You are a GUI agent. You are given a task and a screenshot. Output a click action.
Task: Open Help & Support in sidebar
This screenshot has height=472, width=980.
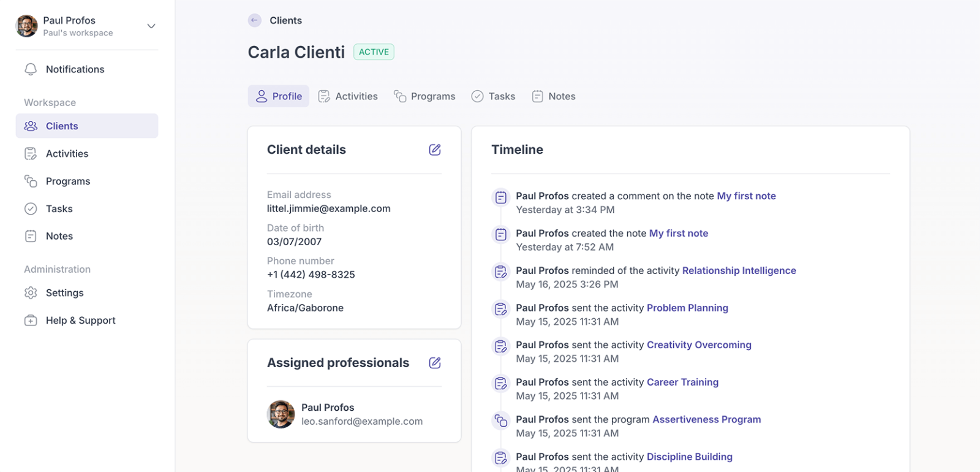pos(80,321)
